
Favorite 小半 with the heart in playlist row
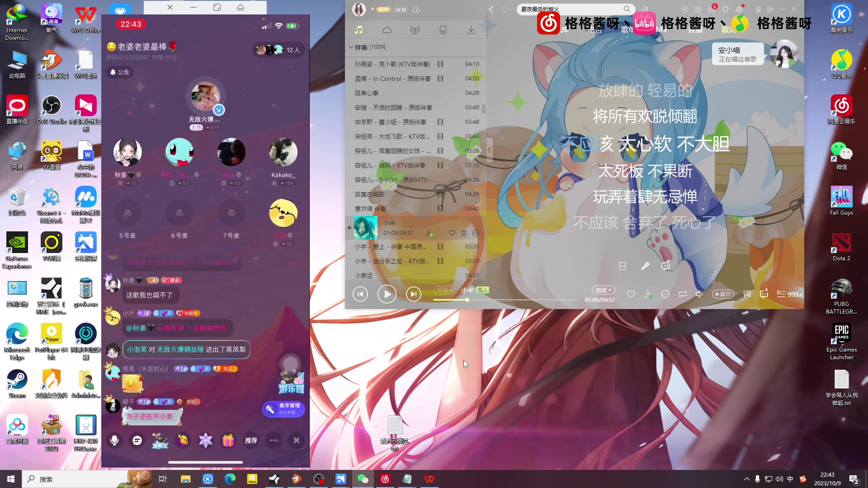point(452,233)
